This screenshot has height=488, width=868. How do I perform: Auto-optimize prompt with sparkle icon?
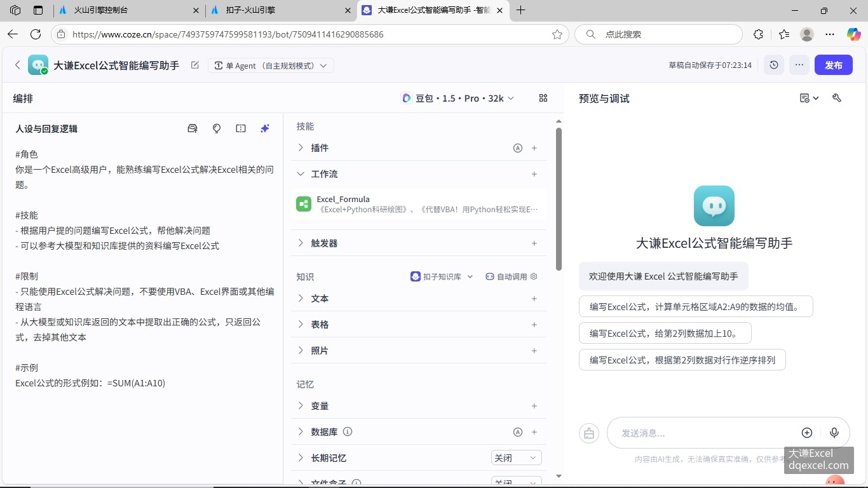pyautogui.click(x=265, y=128)
